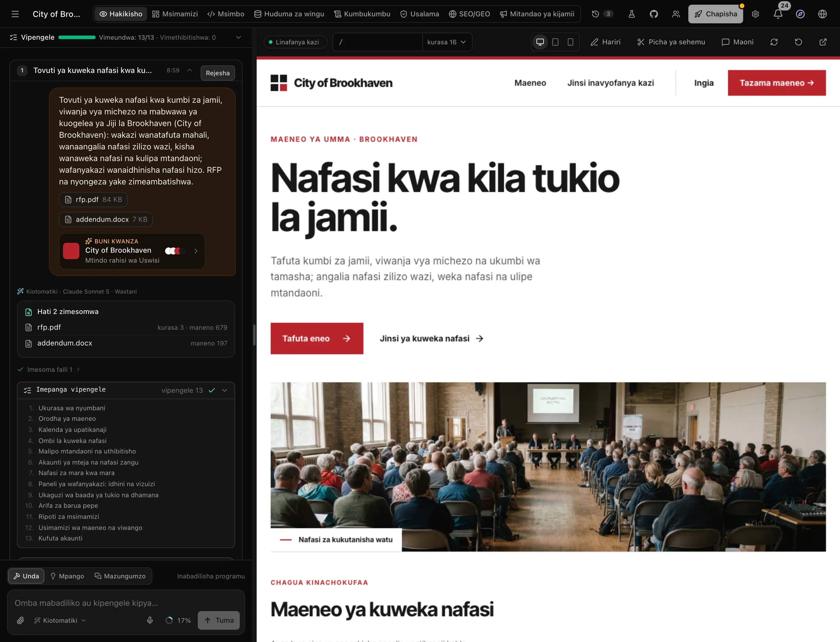
Task: Open the Msimamizi tab
Action: 175,14
